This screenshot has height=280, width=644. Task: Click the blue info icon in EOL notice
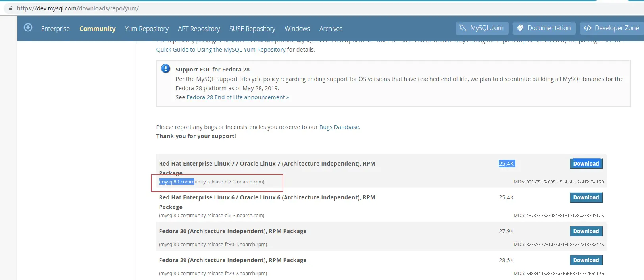click(x=166, y=69)
